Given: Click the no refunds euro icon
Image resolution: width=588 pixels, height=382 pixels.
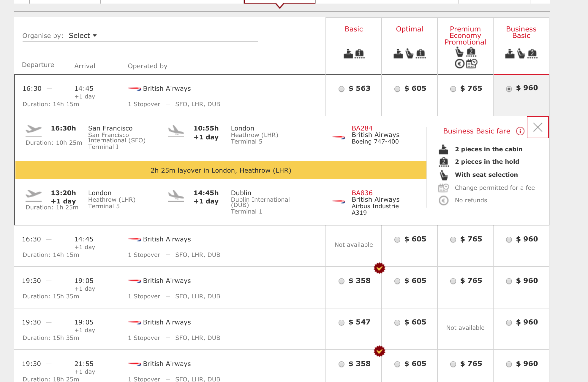Looking at the screenshot, I should 444,200.
